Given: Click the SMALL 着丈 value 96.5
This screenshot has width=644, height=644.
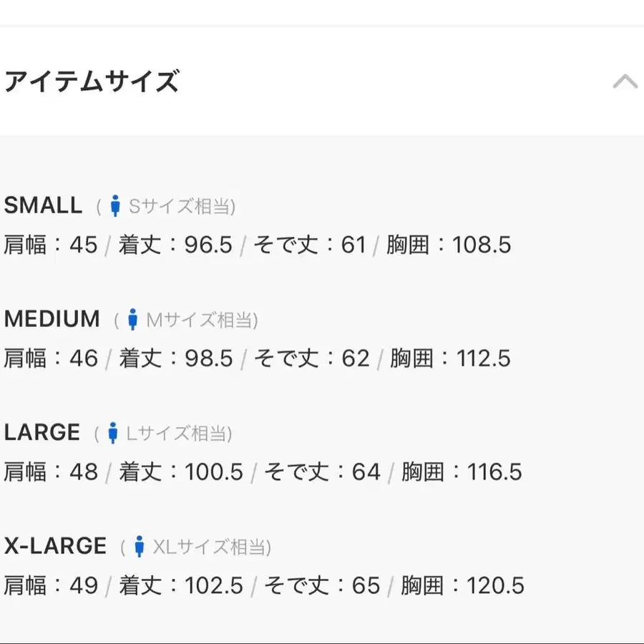Looking at the screenshot, I should click(208, 245).
